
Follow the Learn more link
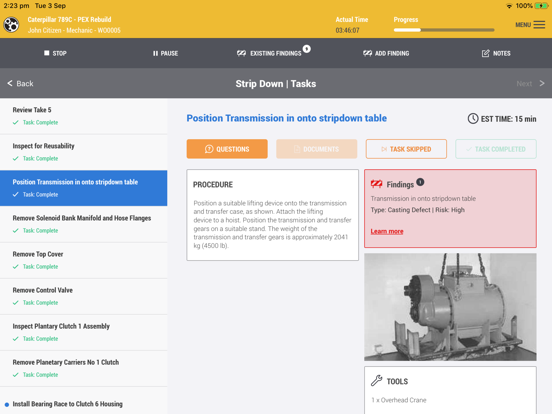click(x=387, y=231)
